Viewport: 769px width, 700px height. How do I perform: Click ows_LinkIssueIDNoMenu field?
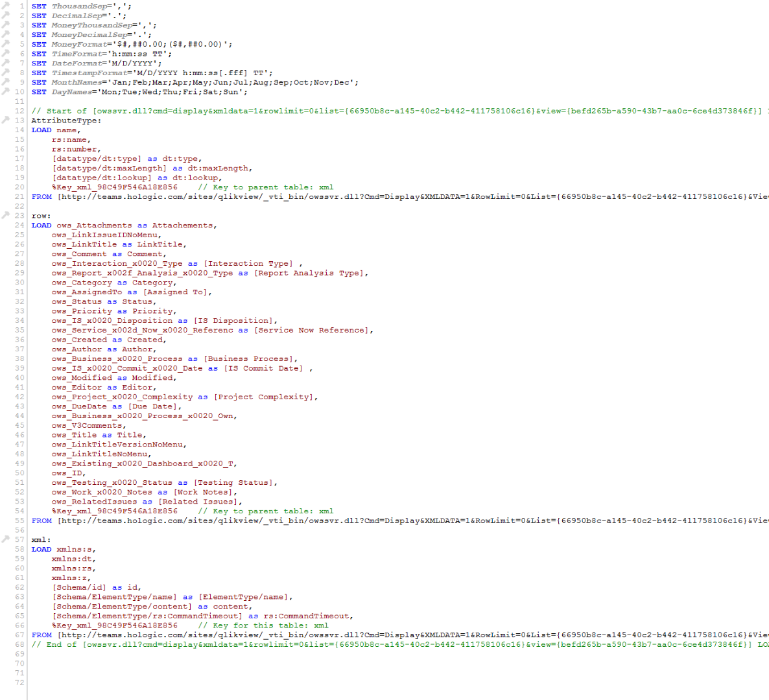[104, 235]
